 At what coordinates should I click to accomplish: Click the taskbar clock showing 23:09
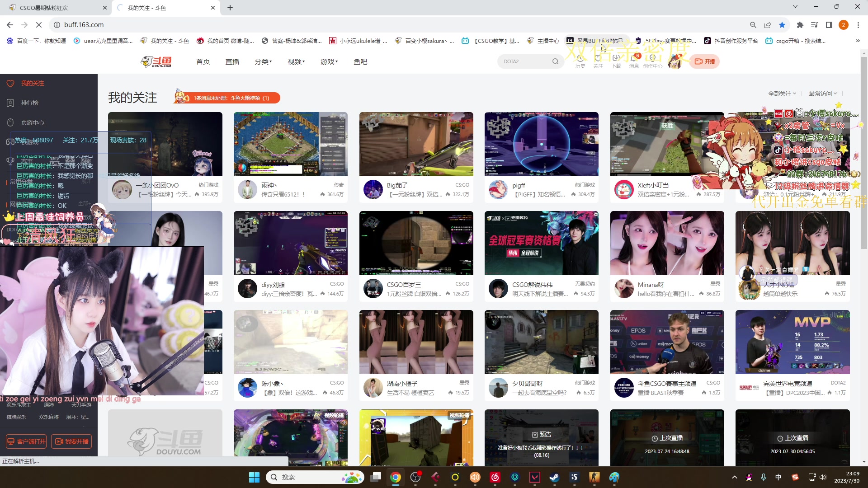[x=847, y=477]
